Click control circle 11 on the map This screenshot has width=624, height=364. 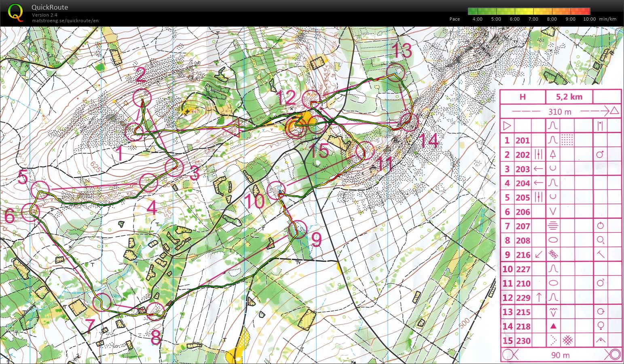[x=365, y=150]
